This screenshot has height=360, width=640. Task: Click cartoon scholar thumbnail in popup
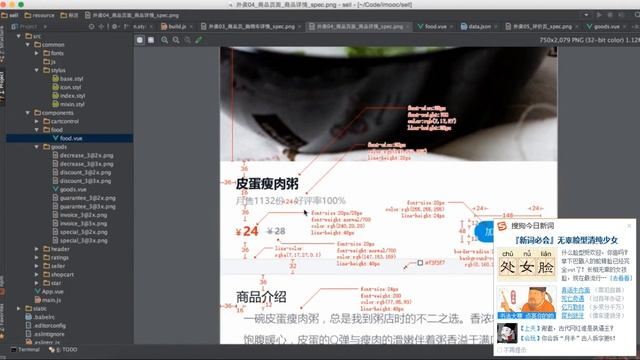(527, 302)
